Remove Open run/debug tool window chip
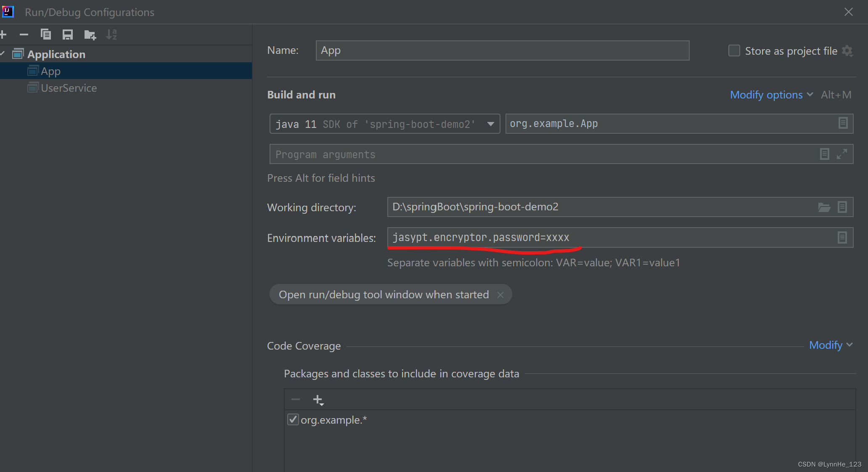The height and width of the screenshot is (472, 868). 500,295
